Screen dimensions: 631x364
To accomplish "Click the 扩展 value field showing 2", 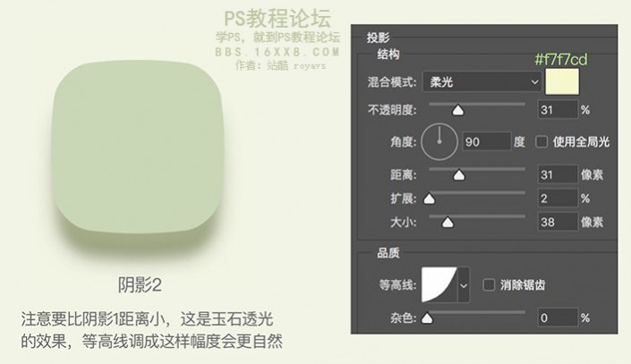I will coord(558,199).
